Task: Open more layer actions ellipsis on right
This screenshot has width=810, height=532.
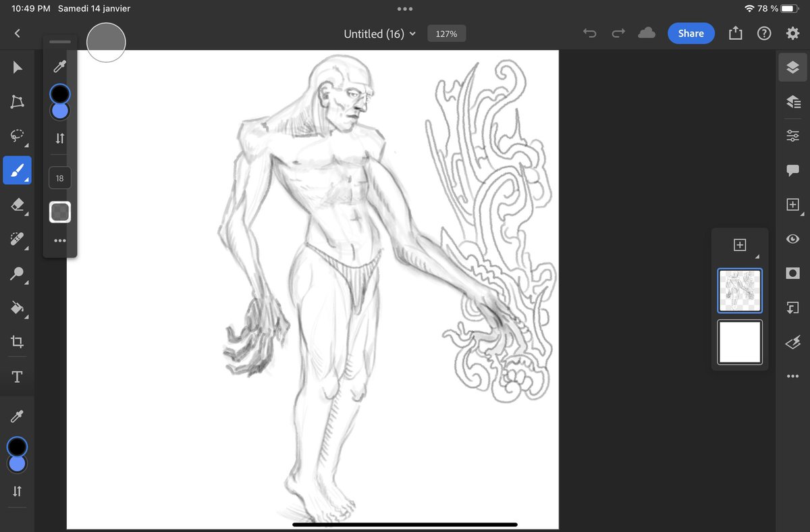Action: click(x=792, y=376)
